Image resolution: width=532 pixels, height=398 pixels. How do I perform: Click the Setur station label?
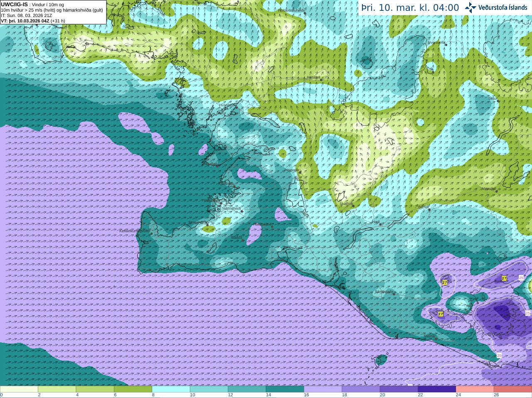pyautogui.click(x=493, y=98)
